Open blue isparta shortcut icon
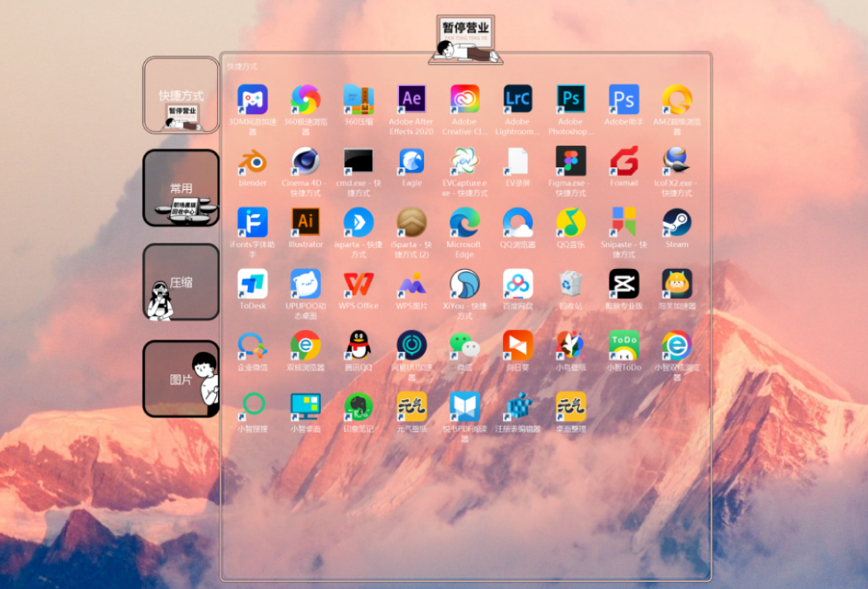Screen dimensions: 868x589 (358, 222)
